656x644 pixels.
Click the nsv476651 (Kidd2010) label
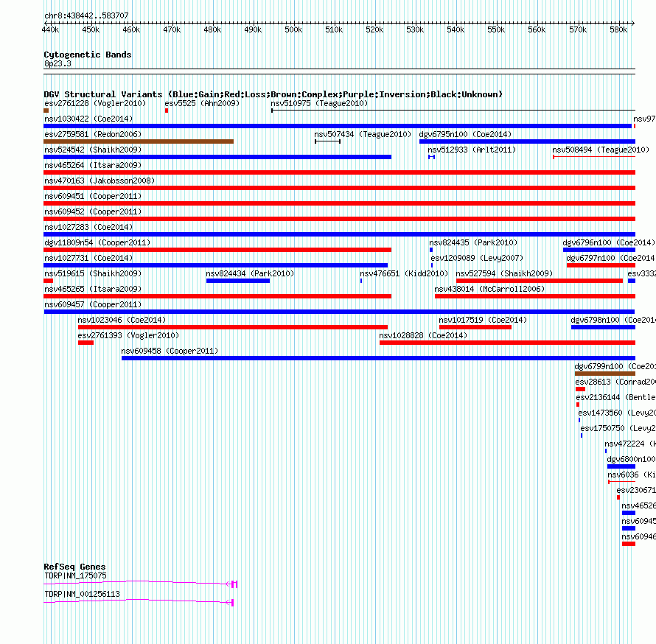click(x=404, y=273)
